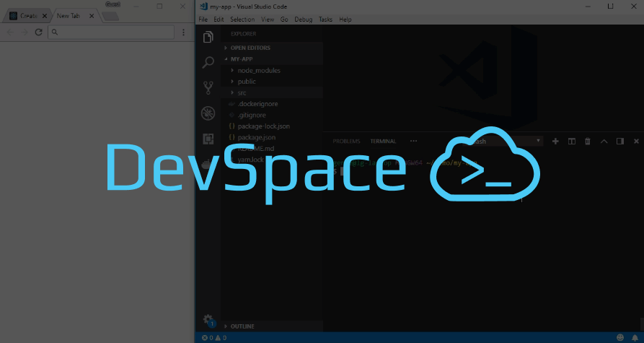Open the Extensions view in activity bar
644x343 pixels.
(x=208, y=138)
